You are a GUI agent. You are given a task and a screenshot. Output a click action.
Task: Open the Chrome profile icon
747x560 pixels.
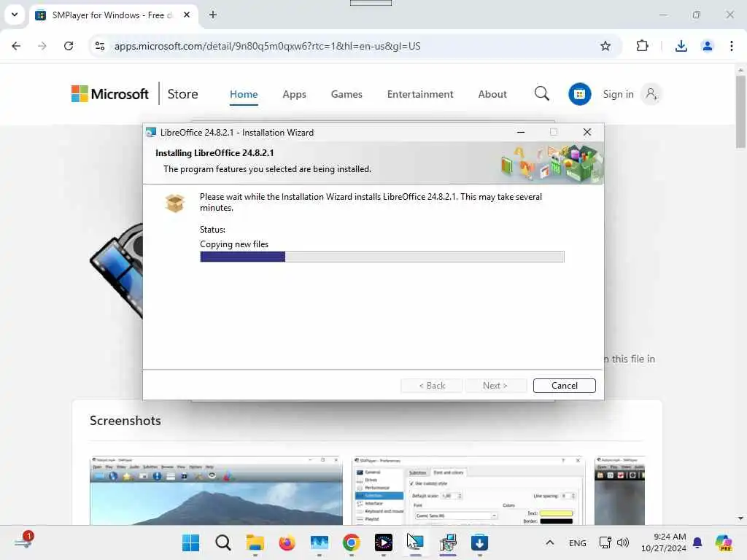tap(707, 46)
